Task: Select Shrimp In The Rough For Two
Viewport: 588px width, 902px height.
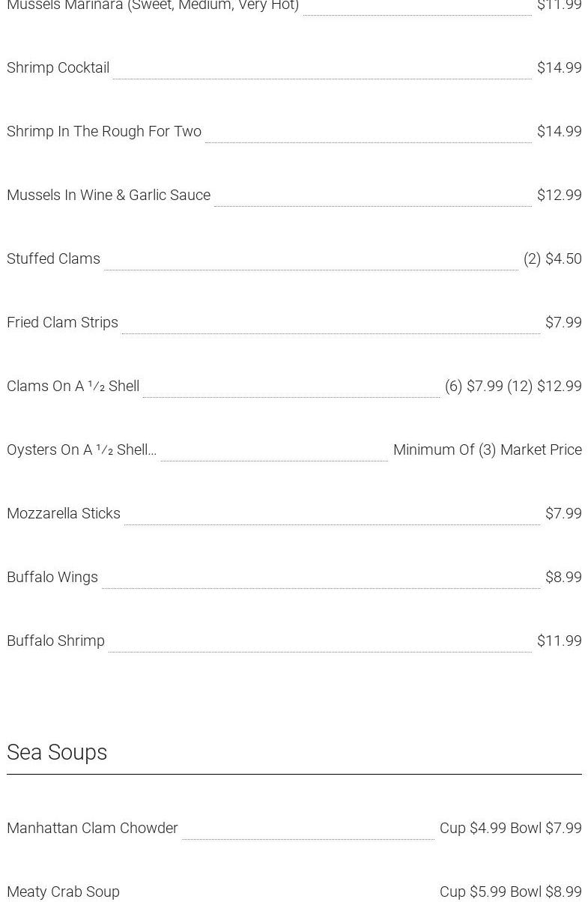Action: coord(104,131)
